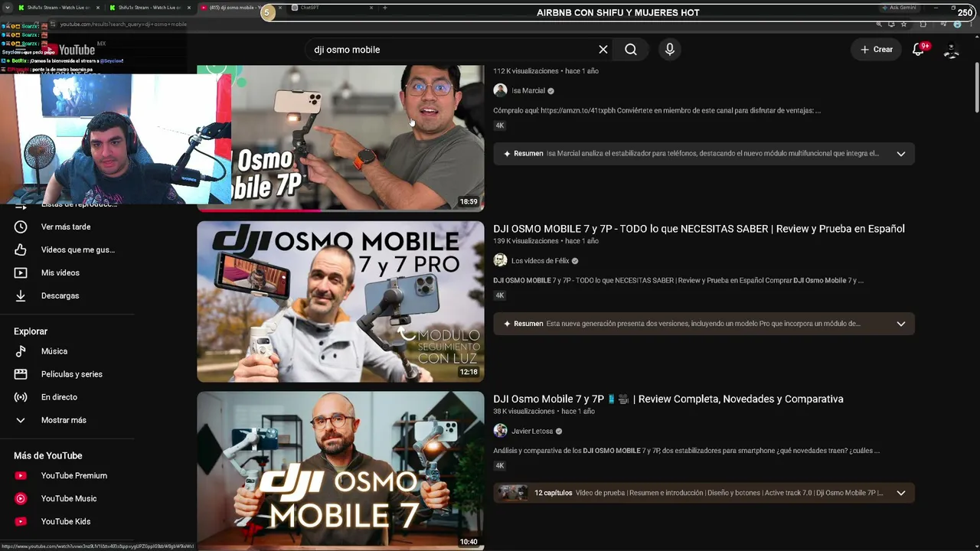Click the Música note icon
This screenshot has height=551, width=980.
click(x=21, y=351)
